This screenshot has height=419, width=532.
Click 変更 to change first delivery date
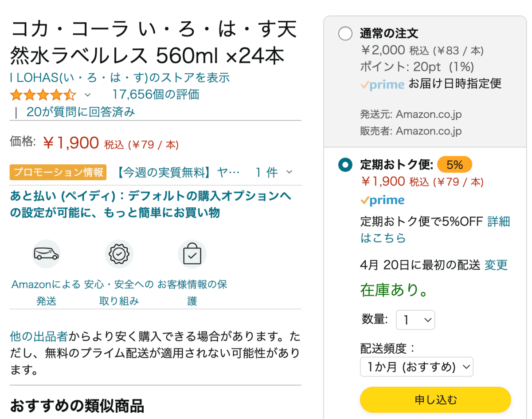coord(496,265)
